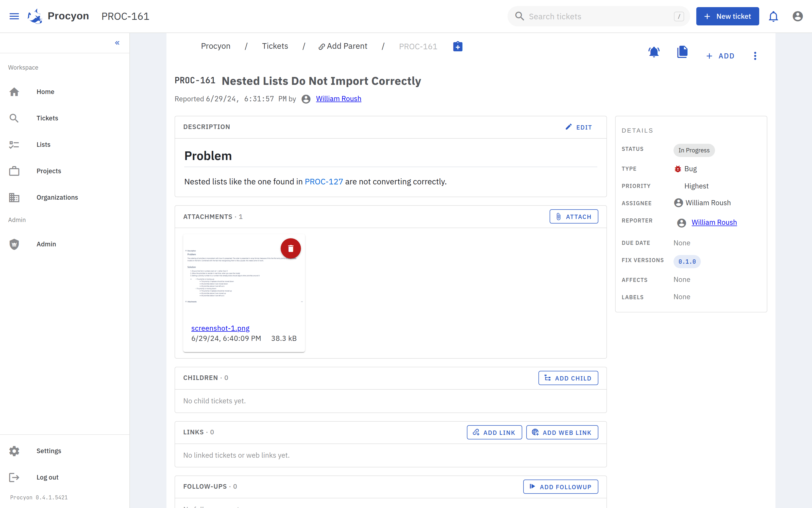Screen dimensions: 812x508
Task: Open Settings in sidebar
Action: coord(65,451)
